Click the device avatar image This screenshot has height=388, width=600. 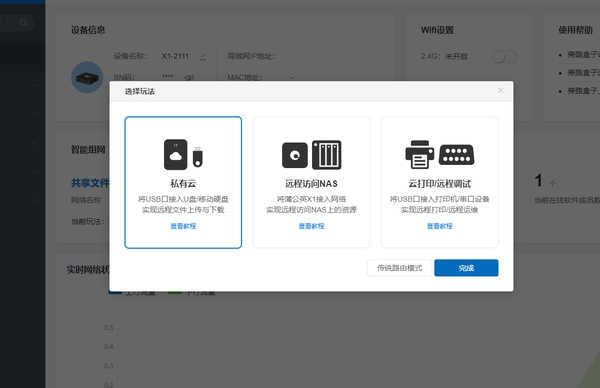click(x=87, y=77)
